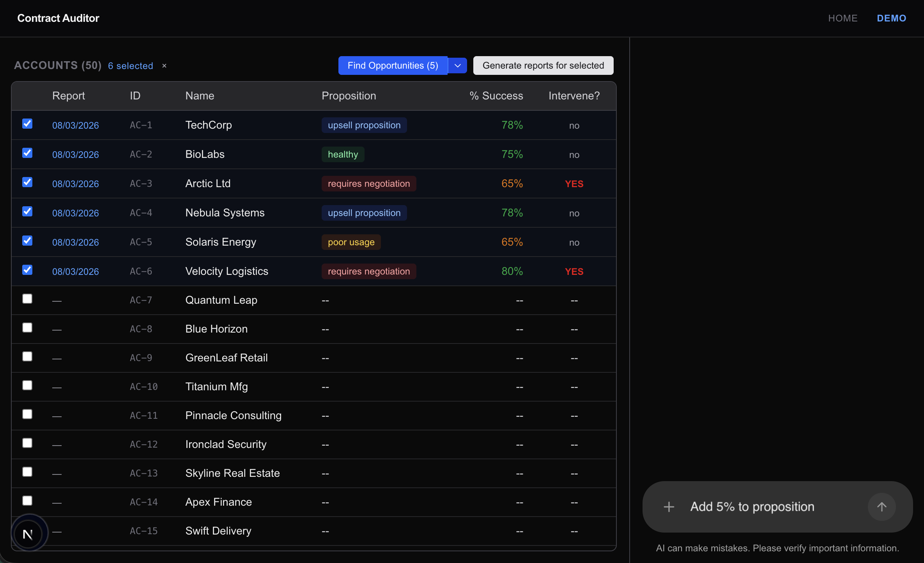Click the Add 5% to proposition input

[752, 506]
